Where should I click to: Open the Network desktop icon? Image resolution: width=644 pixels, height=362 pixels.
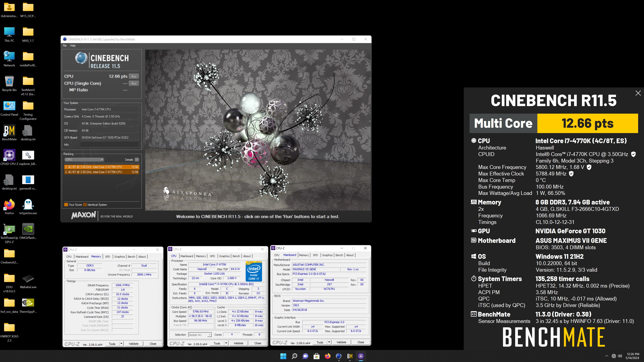(9, 59)
